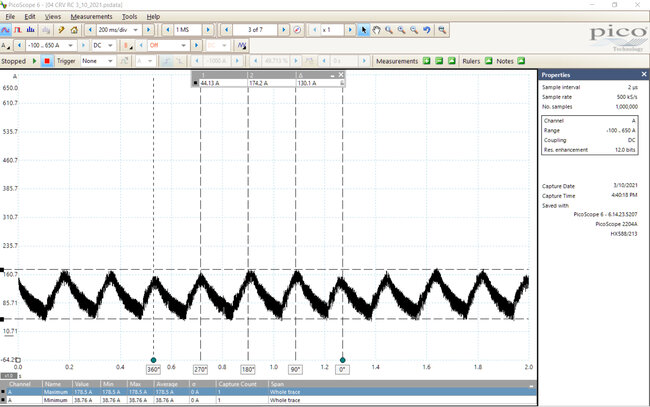The image size is (650, 407).
Task: Select the pointer selection tool
Action: (364, 31)
